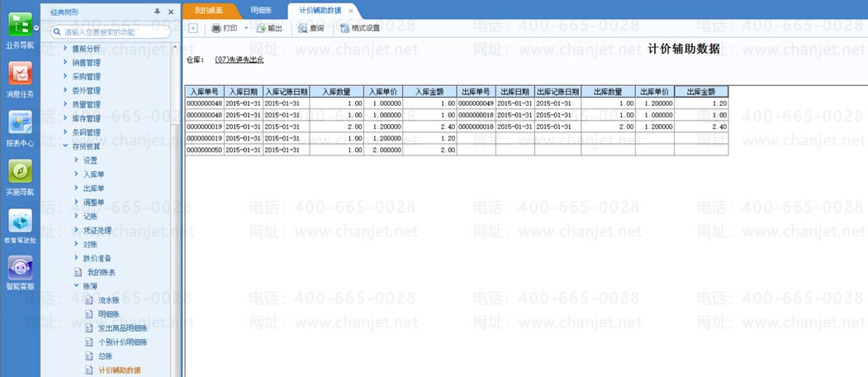Click the plus box toolbar icon

(x=192, y=28)
